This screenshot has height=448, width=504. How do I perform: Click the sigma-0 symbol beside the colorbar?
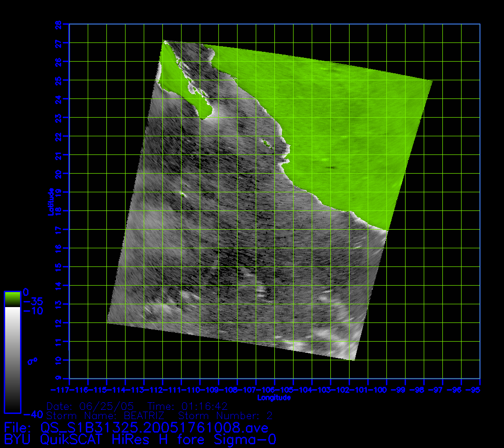pyautogui.click(x=32, y=361)
